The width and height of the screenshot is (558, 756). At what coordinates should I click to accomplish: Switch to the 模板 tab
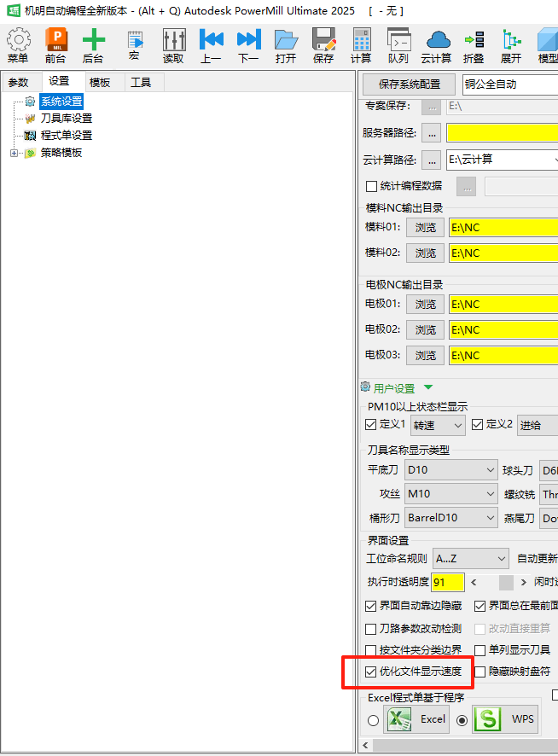coord(100,82)
